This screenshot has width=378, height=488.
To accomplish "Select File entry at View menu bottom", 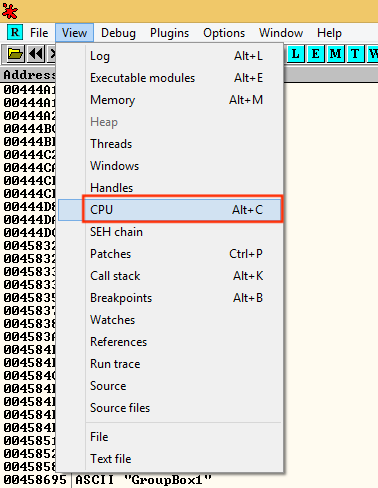I will 170,437.
